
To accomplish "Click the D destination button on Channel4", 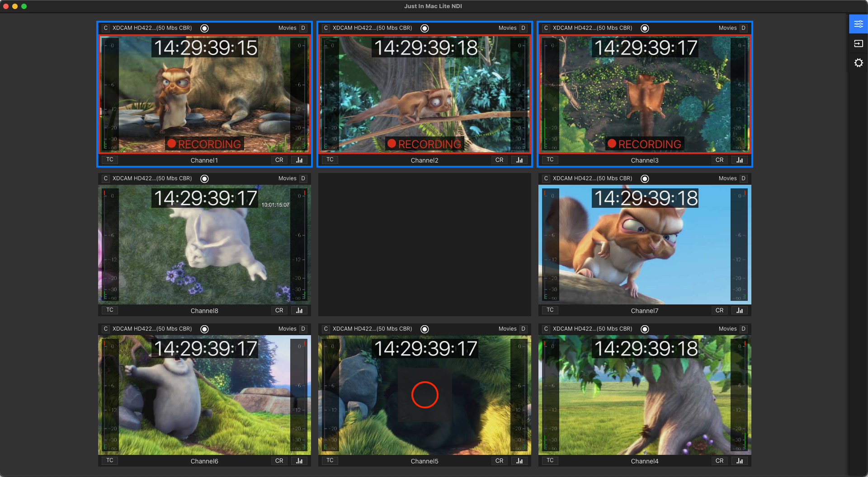I will (x=743, y=329).
